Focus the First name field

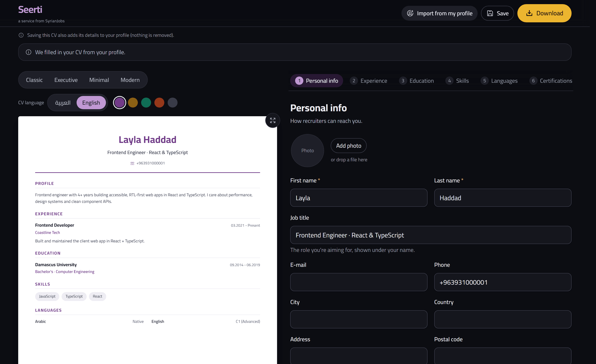click(359, 198)
